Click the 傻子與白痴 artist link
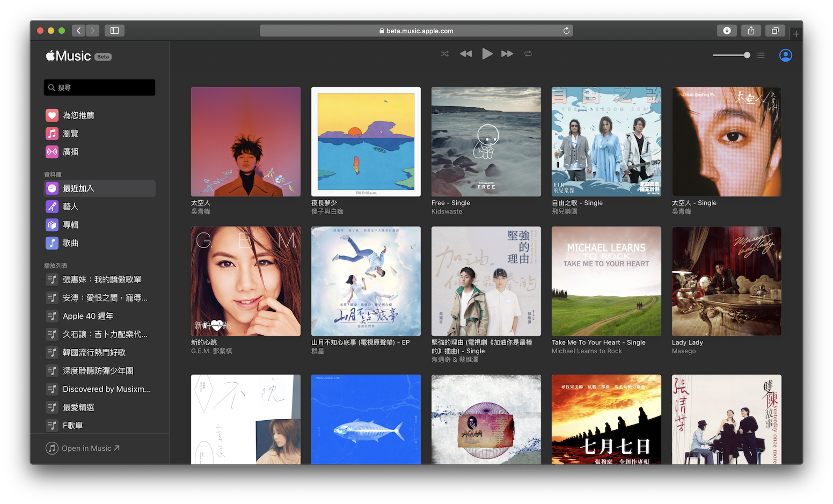833x504 pixels. coord(327,211)
